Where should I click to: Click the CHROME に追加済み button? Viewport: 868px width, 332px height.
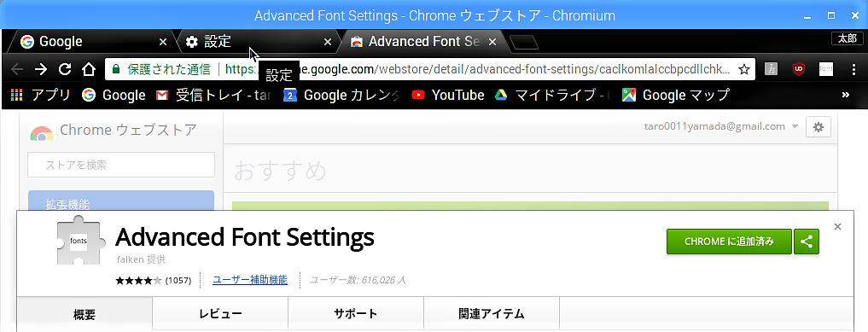point(729,242)
